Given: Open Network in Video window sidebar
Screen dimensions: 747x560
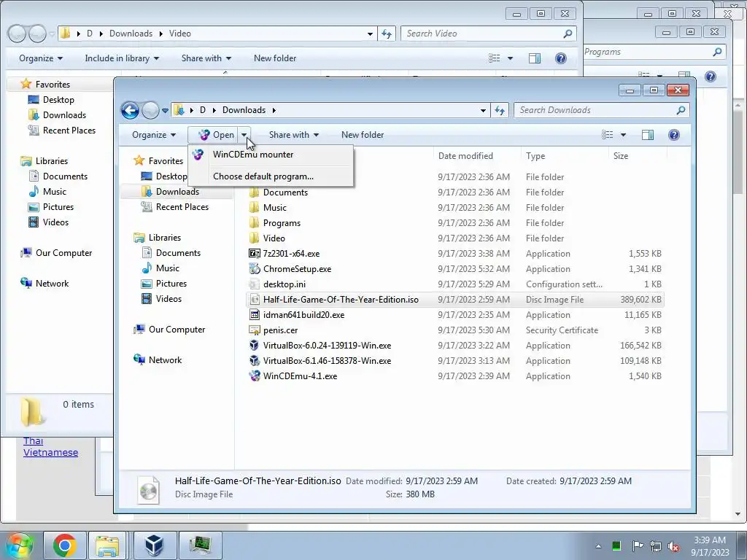Looking at the screenshot, I should (x=52, y=284).
